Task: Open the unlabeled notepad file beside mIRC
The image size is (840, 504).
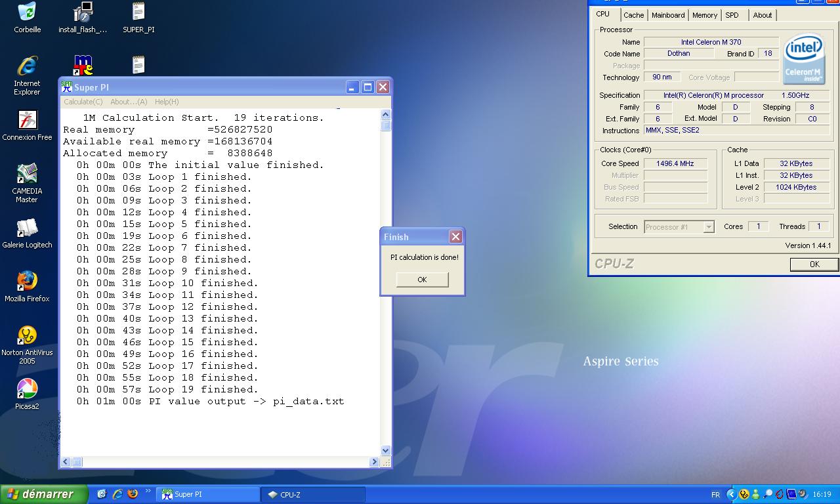Action: click(138, 65)
